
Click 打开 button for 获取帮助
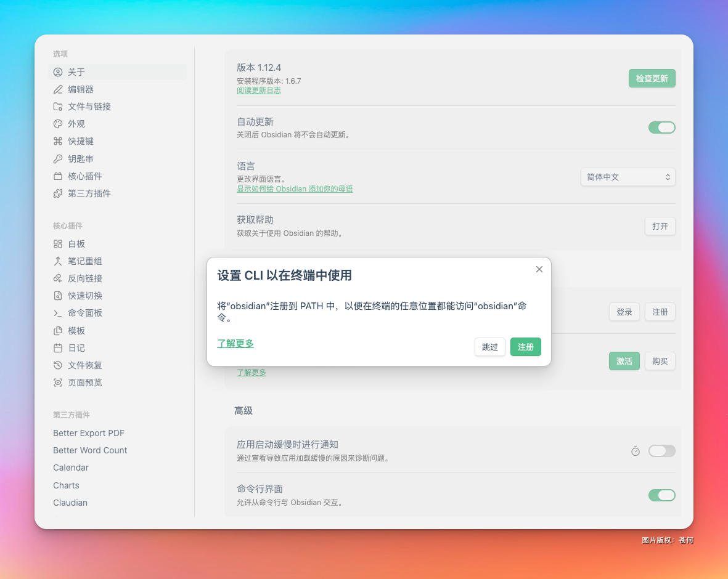pyautogui.click(x=660, y=227)
